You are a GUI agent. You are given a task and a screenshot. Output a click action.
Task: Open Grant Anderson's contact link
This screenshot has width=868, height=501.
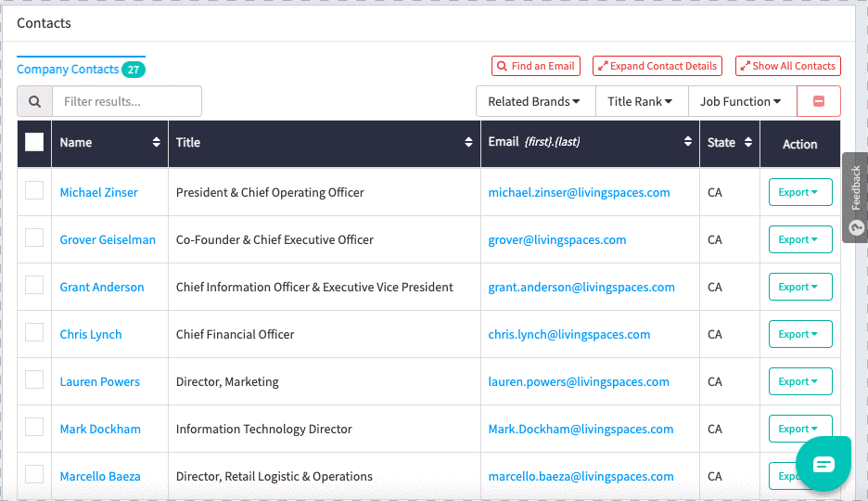(102, 288)
